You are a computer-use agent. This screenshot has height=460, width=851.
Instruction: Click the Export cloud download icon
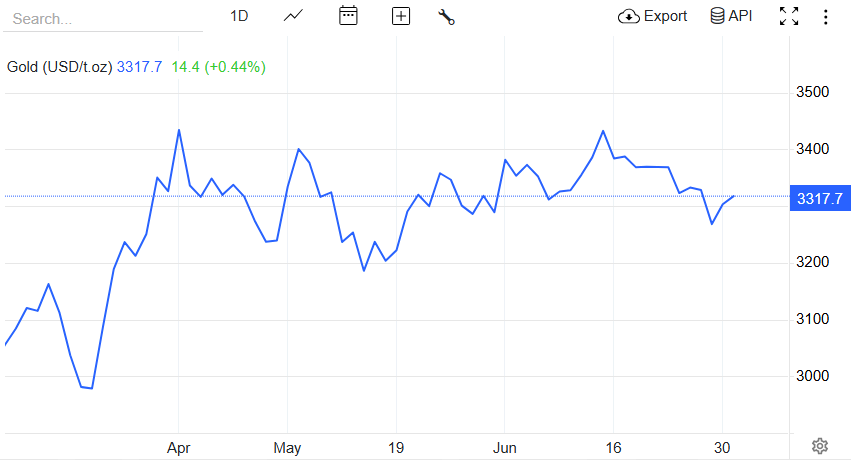pos(629,16)
